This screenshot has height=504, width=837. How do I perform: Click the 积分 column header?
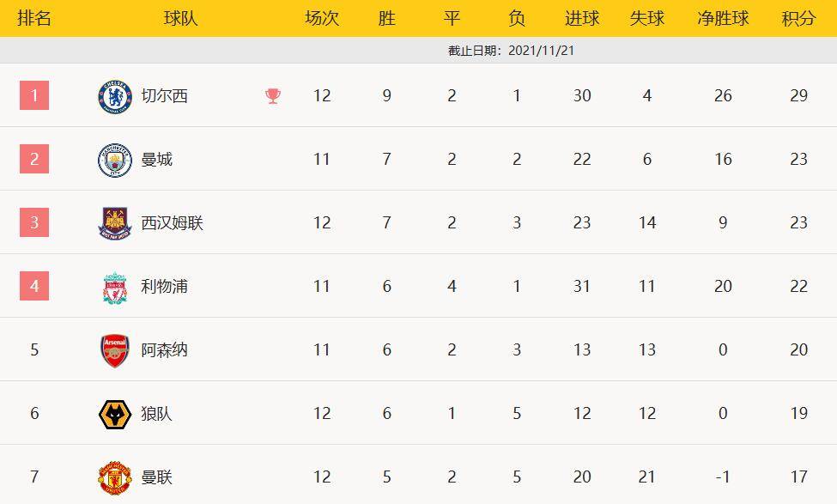[x=798, y=18]
